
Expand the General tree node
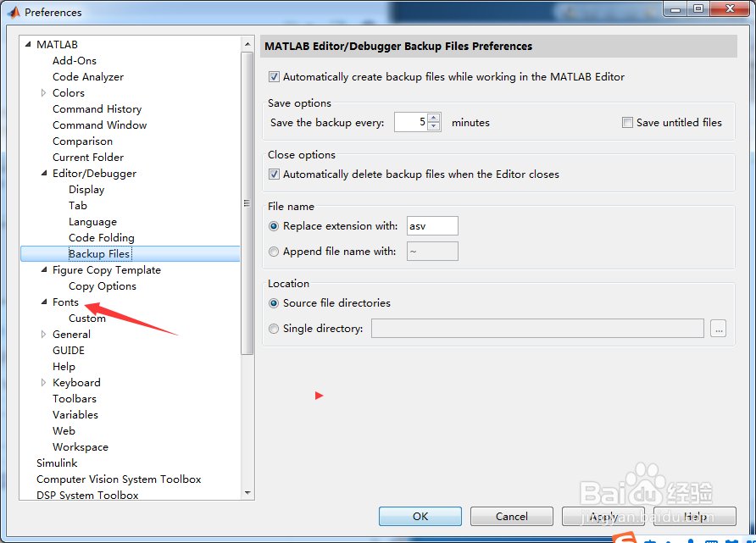tap(43, 334)
